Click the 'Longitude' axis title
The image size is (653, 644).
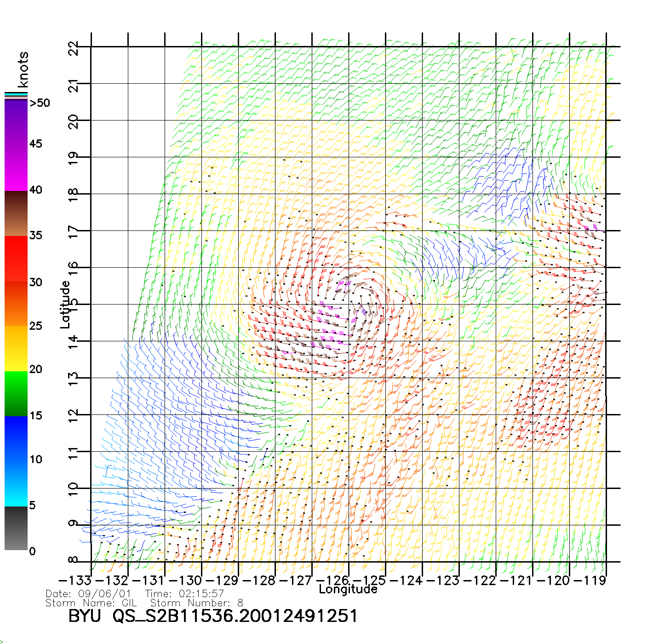coord(348,589)
